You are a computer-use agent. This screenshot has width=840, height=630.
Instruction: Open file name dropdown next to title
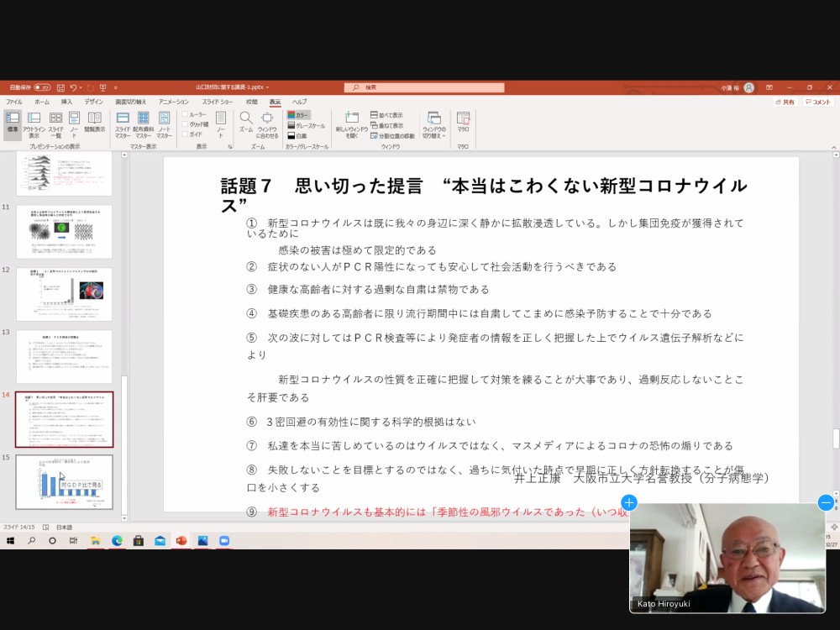pos(267,87)
